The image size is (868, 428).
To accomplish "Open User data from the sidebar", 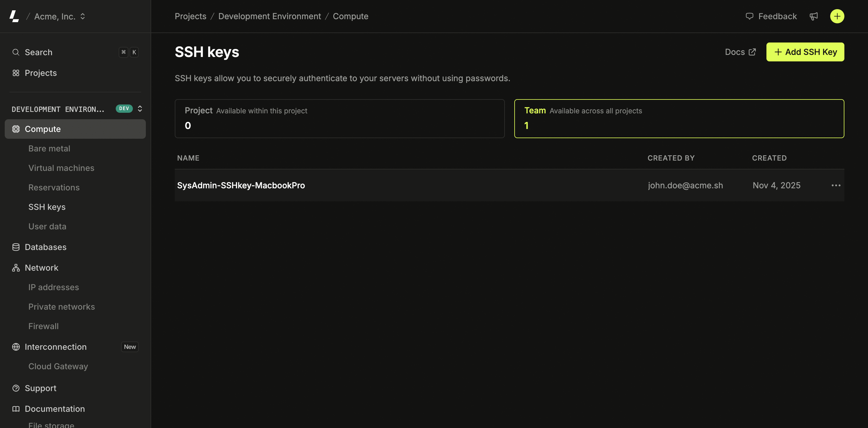I will tap(47, 226).
